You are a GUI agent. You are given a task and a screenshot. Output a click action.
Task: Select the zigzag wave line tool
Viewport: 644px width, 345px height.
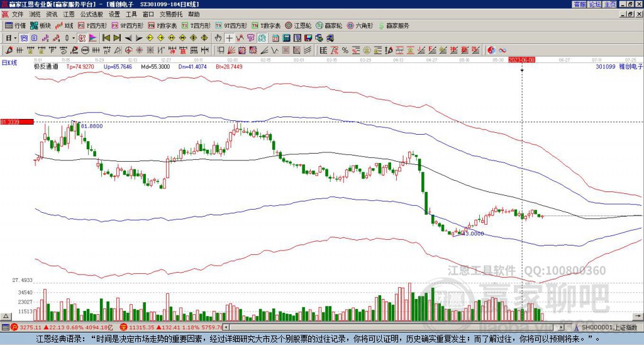pos(274,50)
